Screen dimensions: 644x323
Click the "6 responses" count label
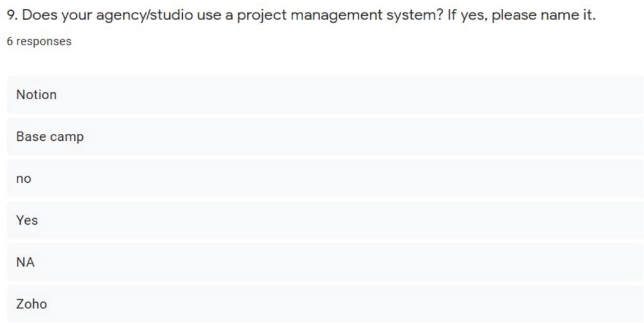[x=39, y=41]
